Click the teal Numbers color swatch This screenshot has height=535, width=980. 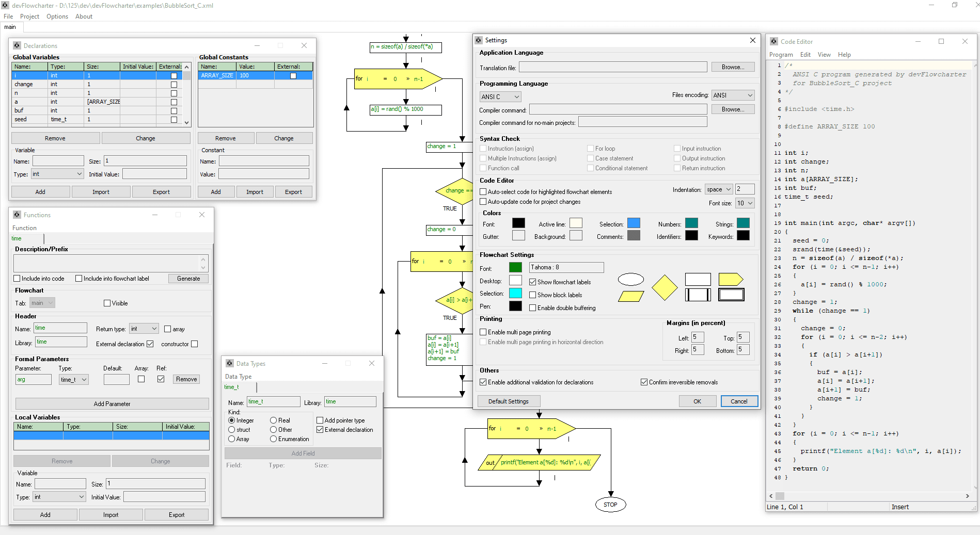pyautogui.click(x=691, y=223)
